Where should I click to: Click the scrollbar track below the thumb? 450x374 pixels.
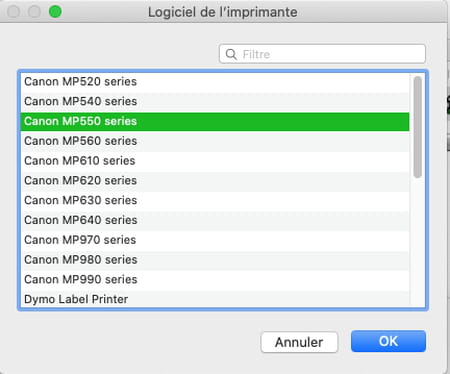pyautogui.click(x=417, y=243)
